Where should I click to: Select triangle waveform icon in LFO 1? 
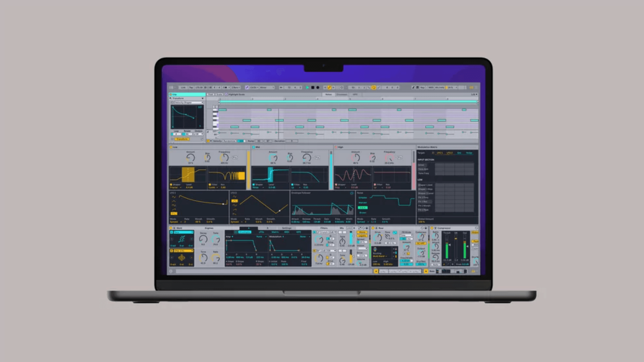coord(174,201)
